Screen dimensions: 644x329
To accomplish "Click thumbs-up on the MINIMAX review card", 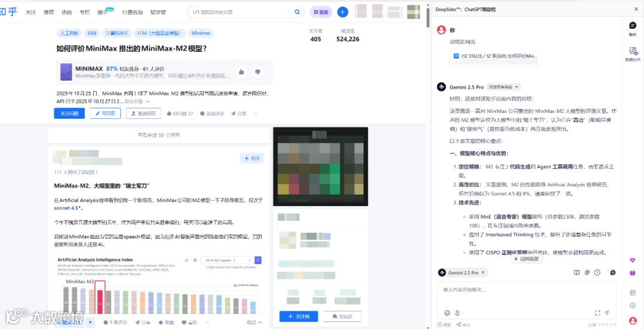I will point(241,72).
